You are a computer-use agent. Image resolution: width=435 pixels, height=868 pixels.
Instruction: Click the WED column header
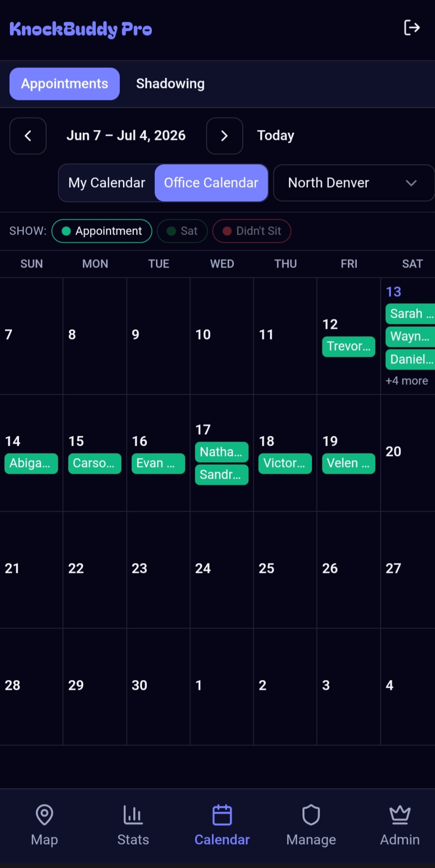point(222,264)
